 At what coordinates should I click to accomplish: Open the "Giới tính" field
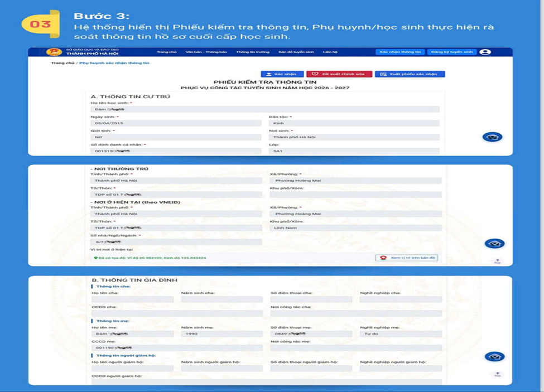point(176,137)
